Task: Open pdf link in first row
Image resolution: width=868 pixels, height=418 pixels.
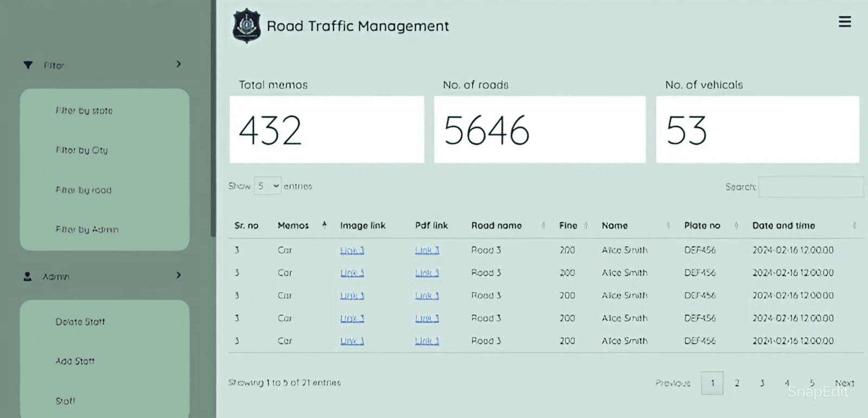Action: [x=427, y=250]
